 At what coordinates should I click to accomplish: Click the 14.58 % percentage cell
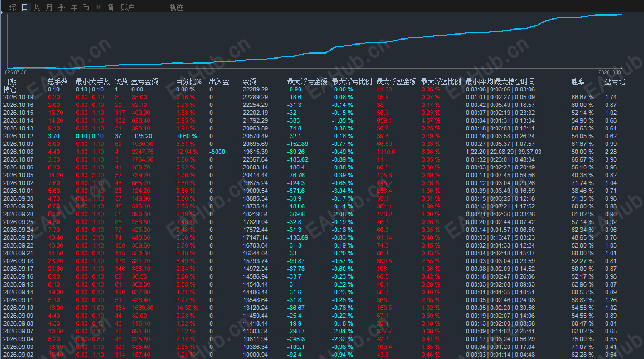click(187, 308)
